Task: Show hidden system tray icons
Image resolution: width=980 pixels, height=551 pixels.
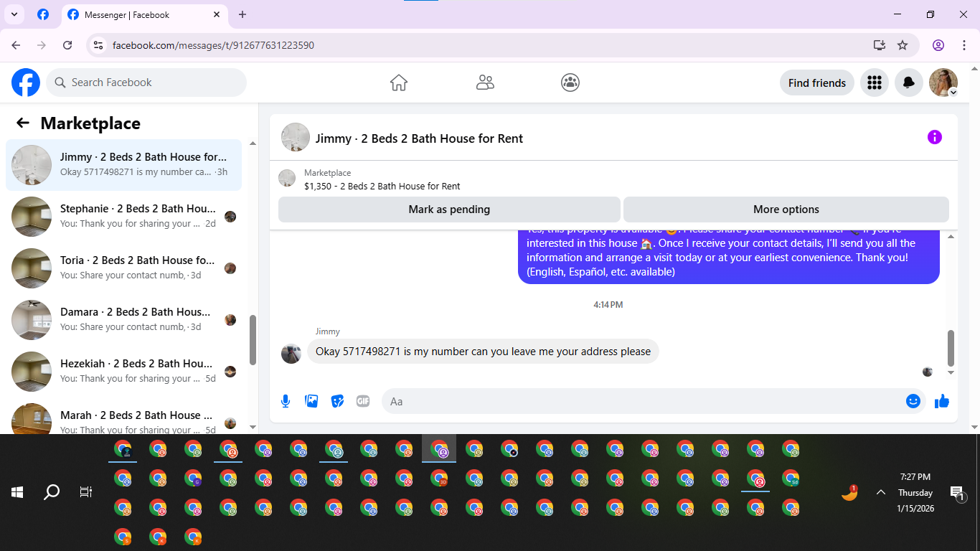Action: pyautogui.click(x=880, y=492)
